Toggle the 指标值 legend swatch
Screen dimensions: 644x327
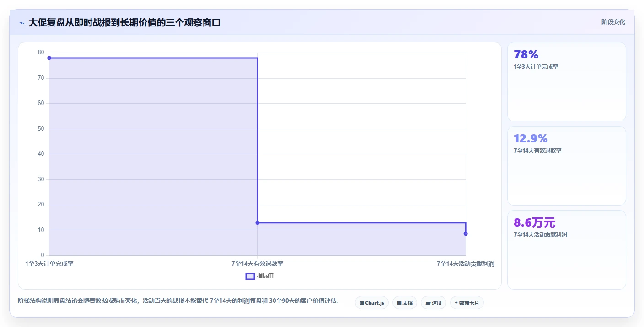[x=250, y=276]
